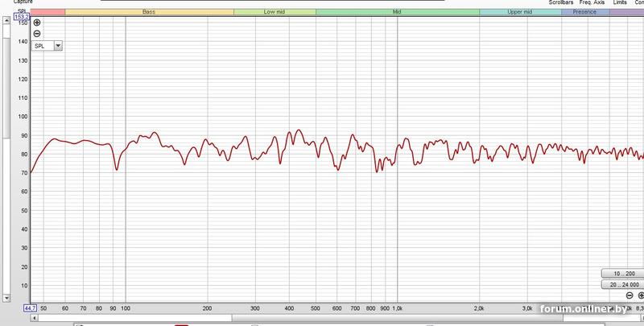The width and height of the screenshot is (644, 326).
Task: Zoom in the horizontal frequency axis
Action: (641, 295)
